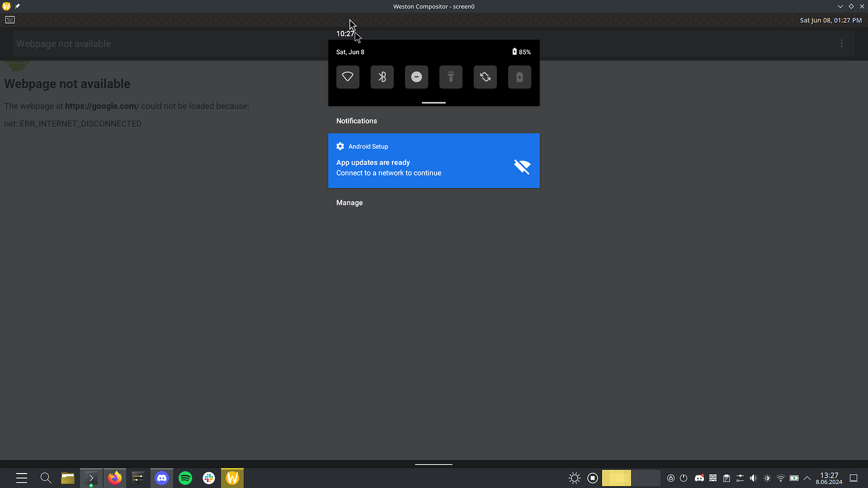Launch the Waydroid app from the taskbar
This screenshot has width=868, height=488.
(232, 478)
